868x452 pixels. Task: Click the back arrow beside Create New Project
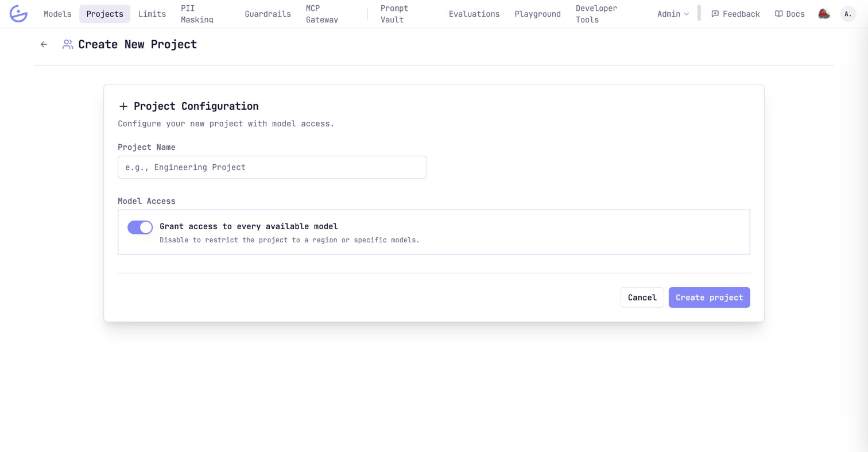(44, 44)
